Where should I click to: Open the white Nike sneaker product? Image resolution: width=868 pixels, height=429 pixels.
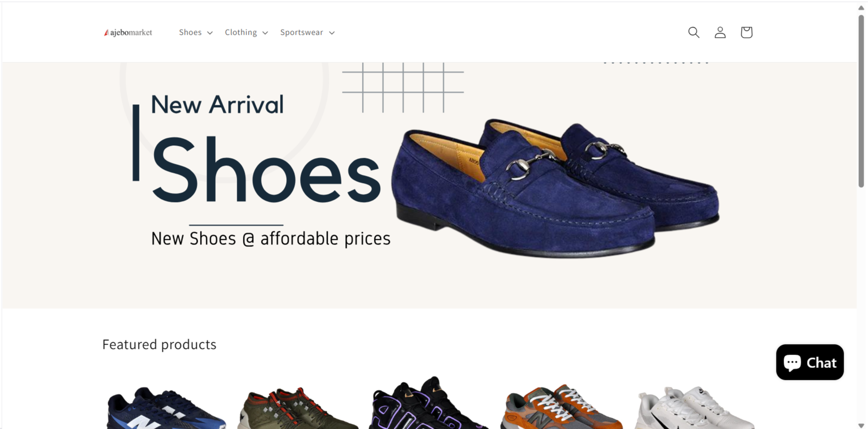point(694,408)
